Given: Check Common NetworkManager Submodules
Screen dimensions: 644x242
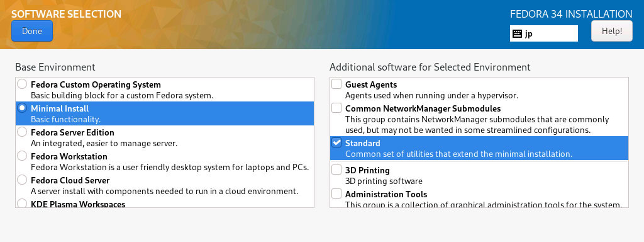Looking at the screenshot, I should [336, 108].
